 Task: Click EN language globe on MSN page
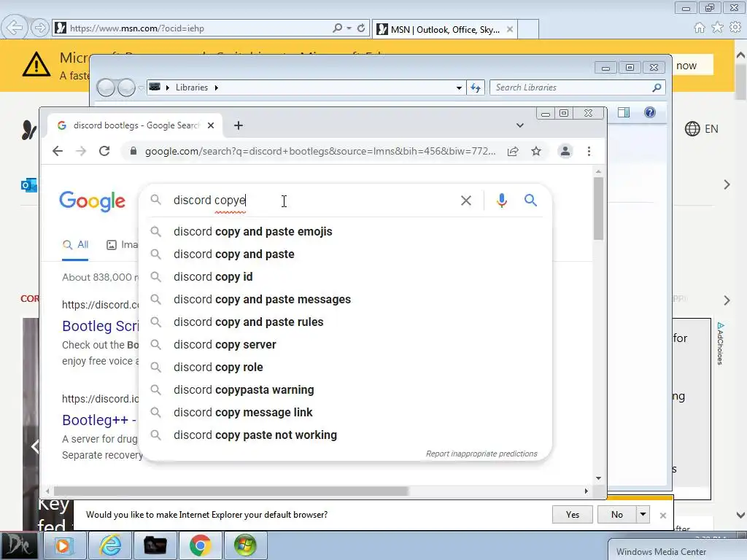(701, 128)
